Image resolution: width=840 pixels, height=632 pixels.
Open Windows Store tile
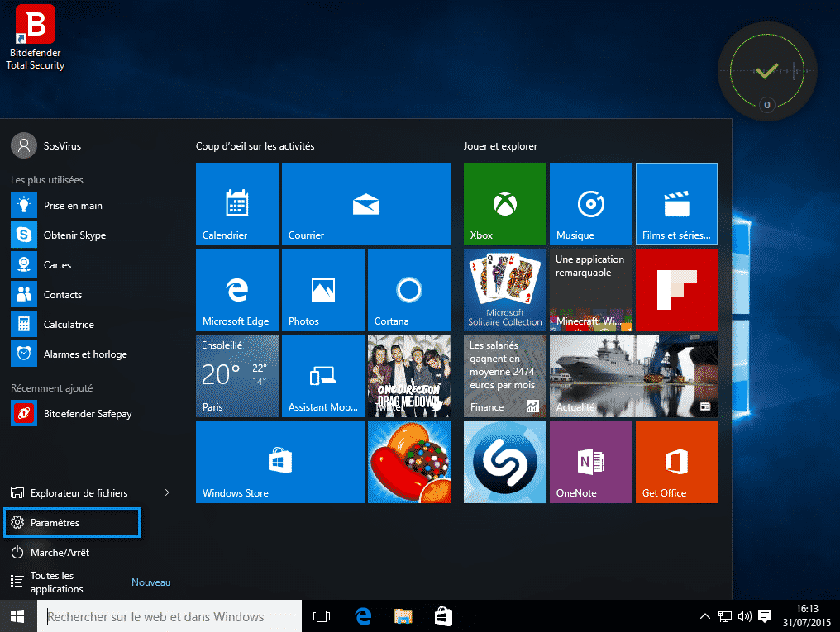pyautogui.click(x=279, y=462)
